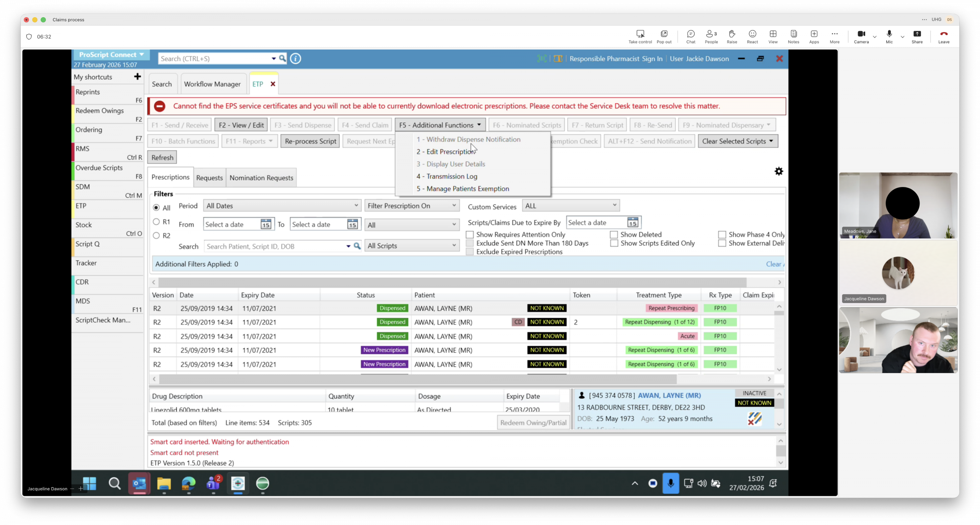Click the blue info icon beside search

click(295, 59)
